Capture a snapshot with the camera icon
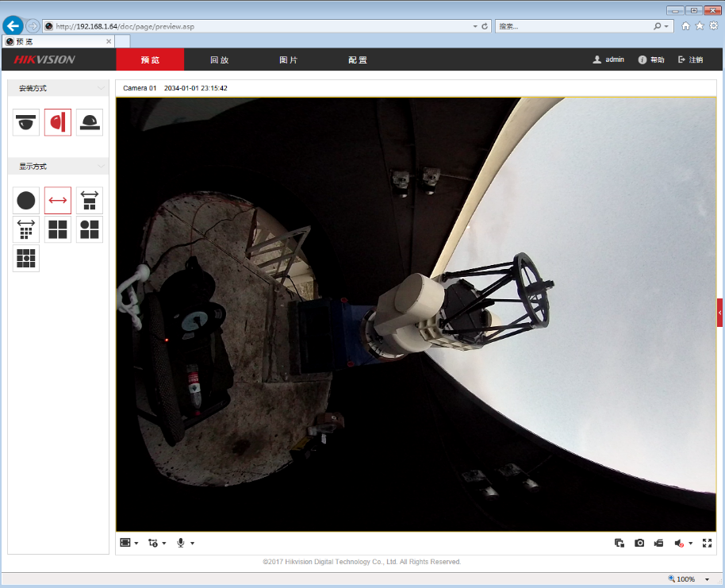This screenshot has height=588, width=725. click(639, 543)
